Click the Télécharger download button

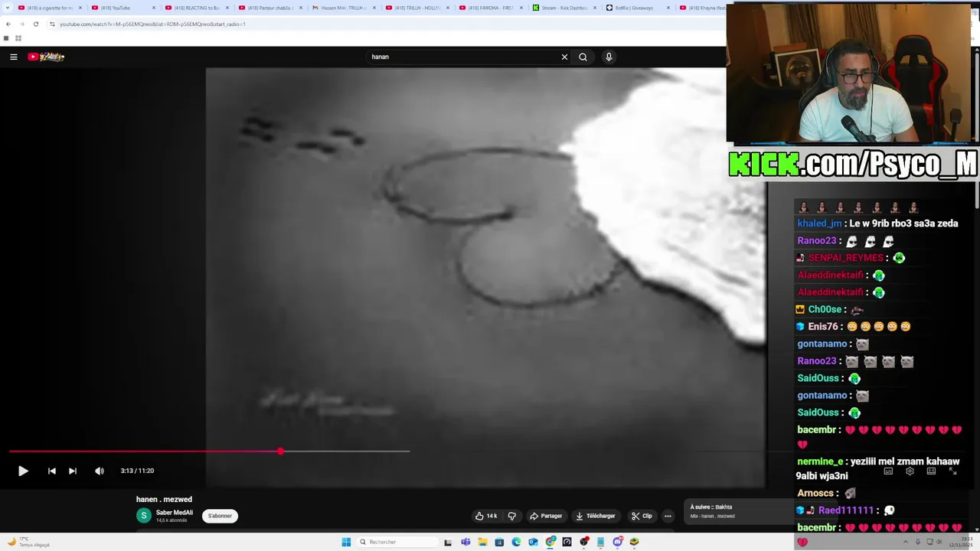point(595,516)
